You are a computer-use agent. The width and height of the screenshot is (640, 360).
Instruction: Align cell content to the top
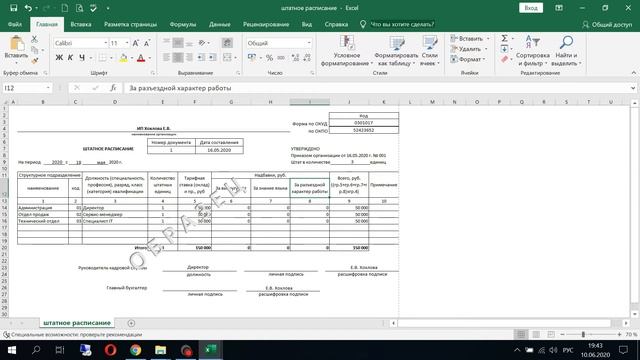pos(166,42)
